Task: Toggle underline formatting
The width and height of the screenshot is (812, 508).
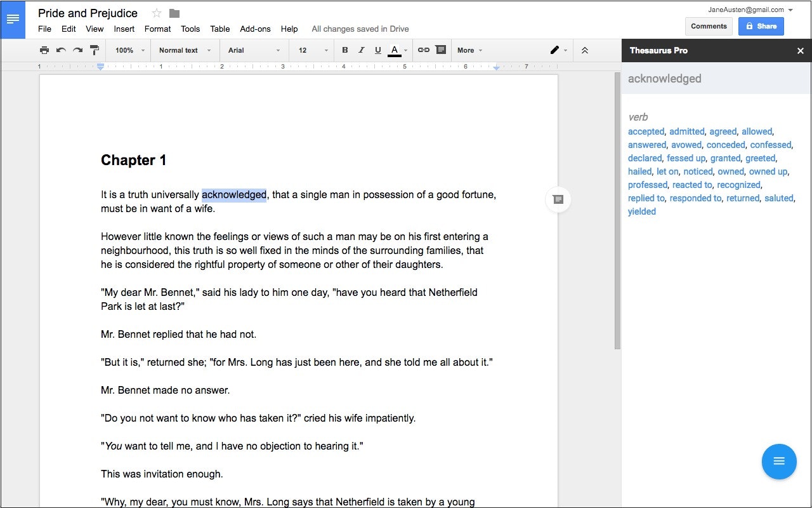Action: pos(377,50)
